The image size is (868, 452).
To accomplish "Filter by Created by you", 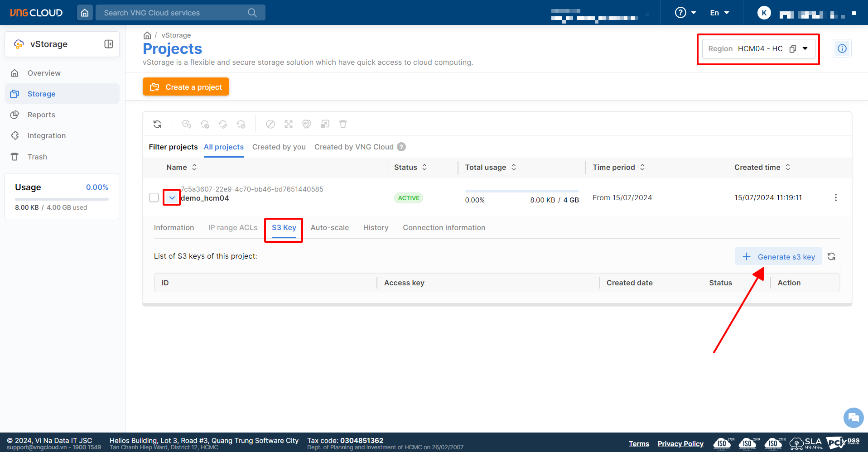I will pyautogui.click(x=279, y=147).
